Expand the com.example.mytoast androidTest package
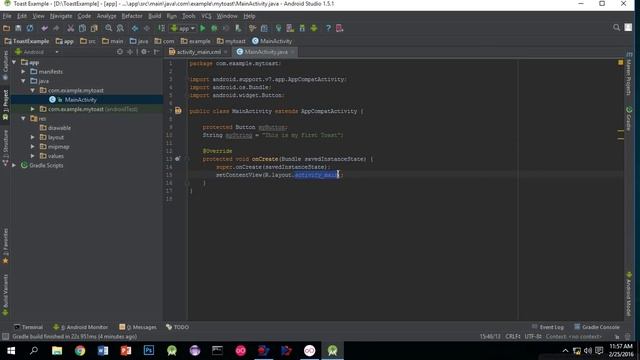The width and height of the screenshot is (640, 360). (33, 109)
